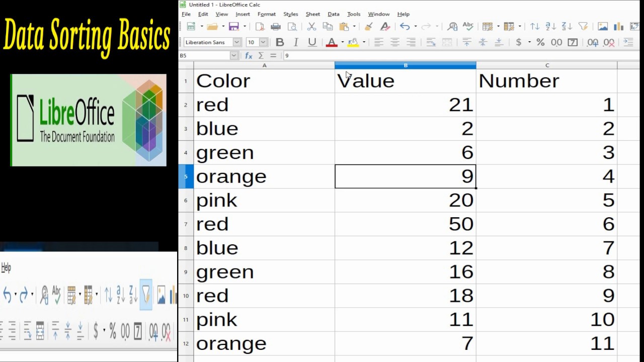The image size is (644, 362).
Task: Apply the yellow Highlighting Color swatch
Action: click(353, 42)
